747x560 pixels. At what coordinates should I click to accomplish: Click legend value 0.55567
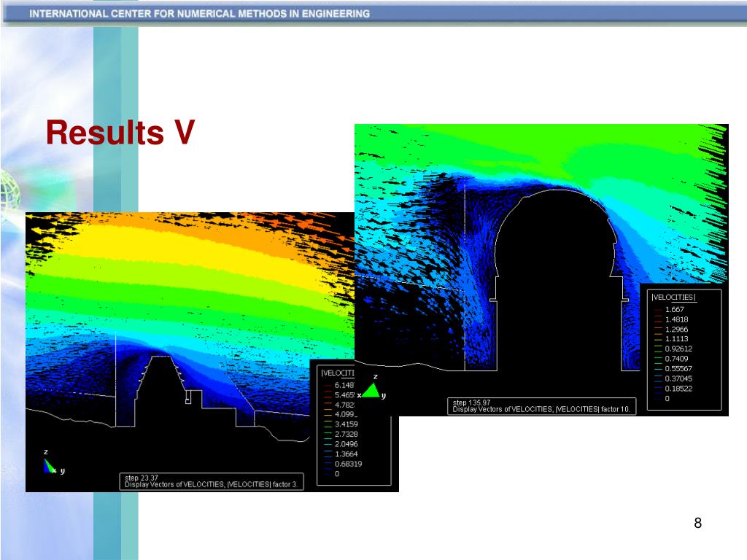coord(678,368)
